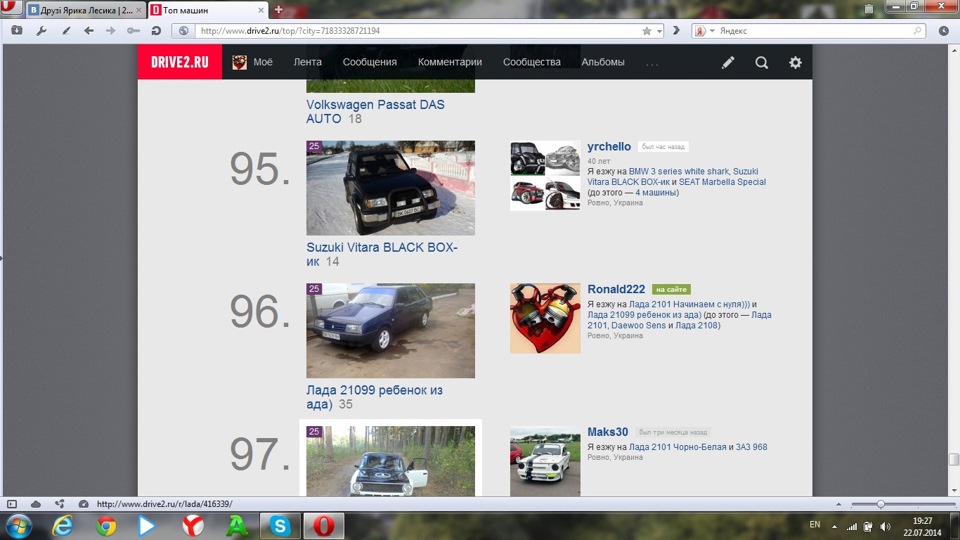Open the Сообщения menu item
The height and width of the screenshot is (540, 960).
tap(370, 62)
